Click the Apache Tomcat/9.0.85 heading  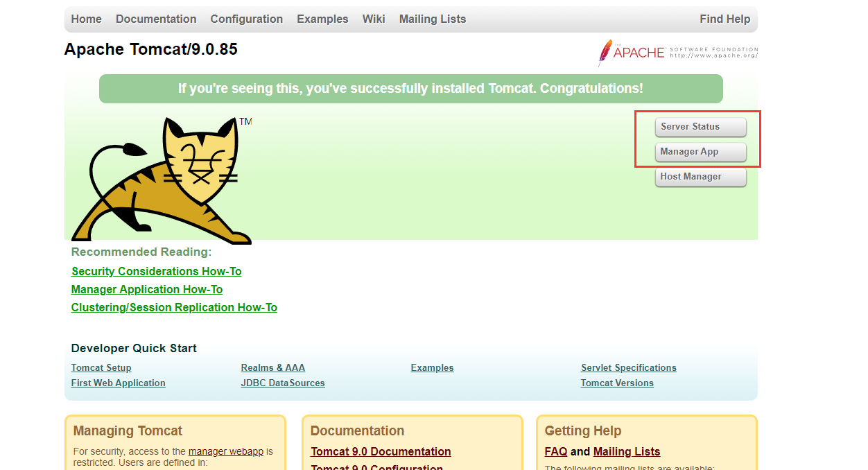[151, 49]
